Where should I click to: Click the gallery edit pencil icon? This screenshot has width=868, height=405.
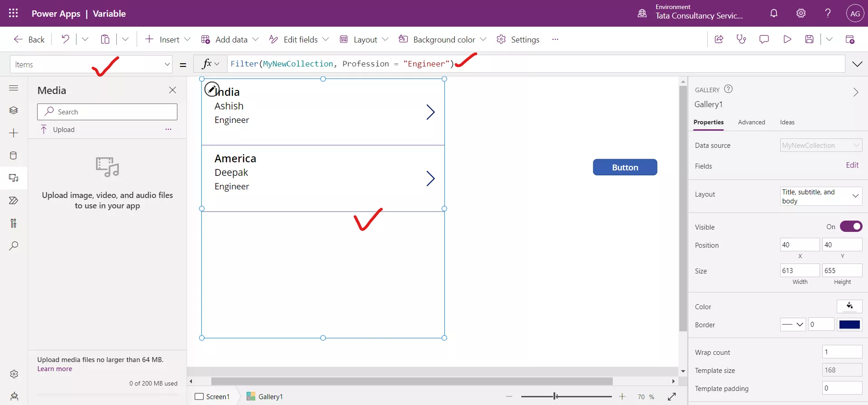tap(212, 89)
